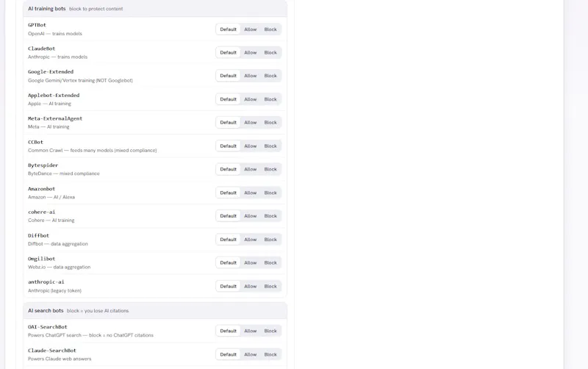Block Amazonbot
This screenshot has width=588, height=369.
coord(270,193)
